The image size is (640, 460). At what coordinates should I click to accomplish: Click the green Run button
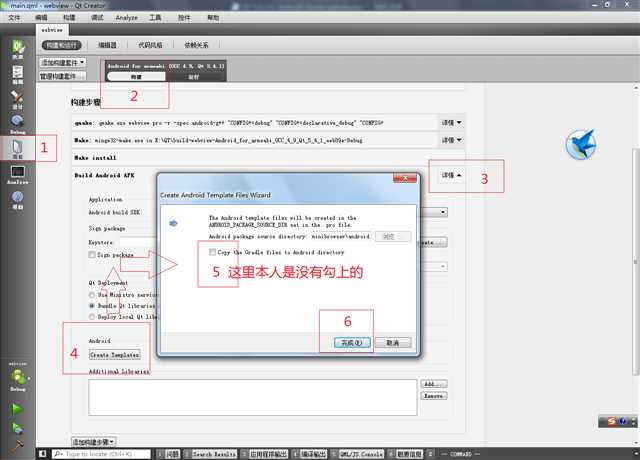point(17,409)
